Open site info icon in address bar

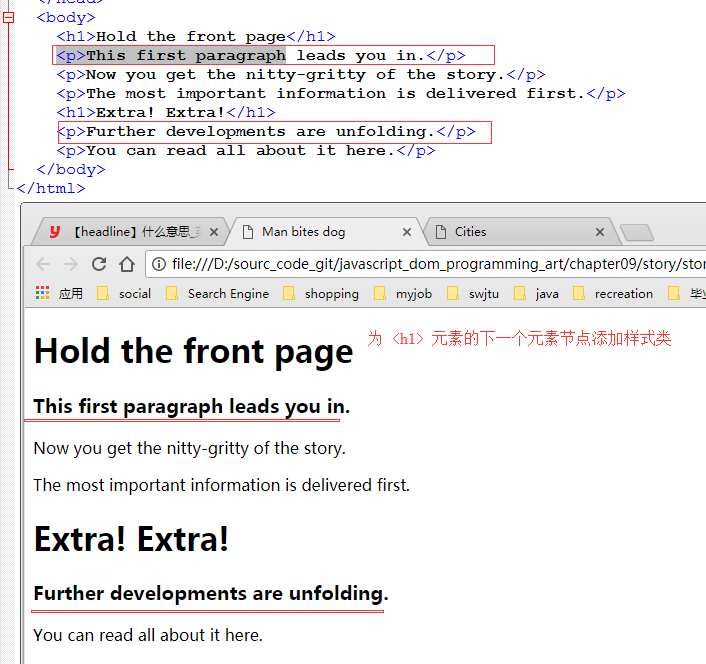pos(158,264)
